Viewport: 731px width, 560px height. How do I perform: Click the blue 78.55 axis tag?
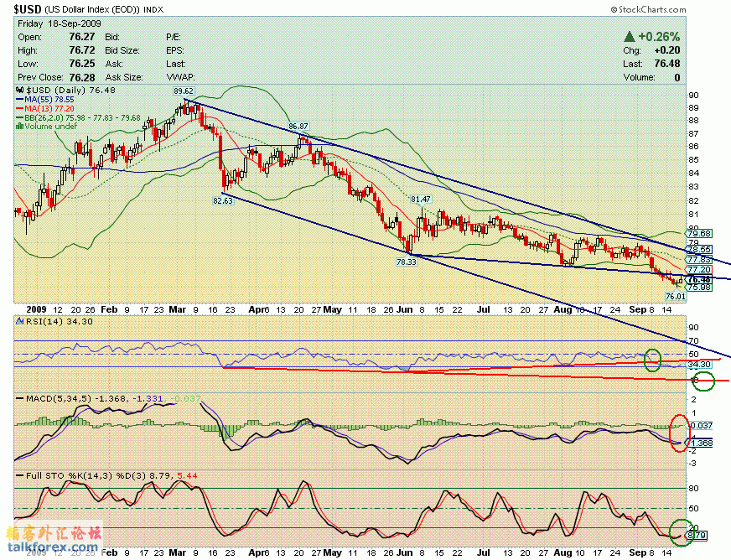699,250
